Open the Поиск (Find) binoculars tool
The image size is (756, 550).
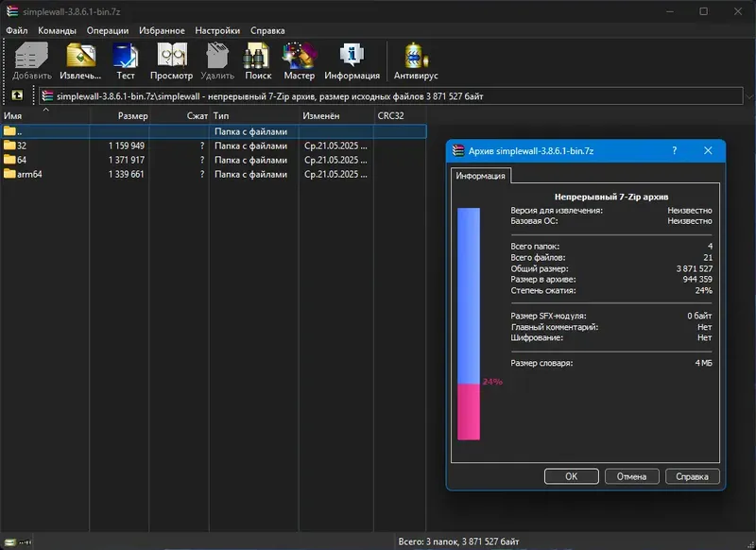click(x=258, y=60)
